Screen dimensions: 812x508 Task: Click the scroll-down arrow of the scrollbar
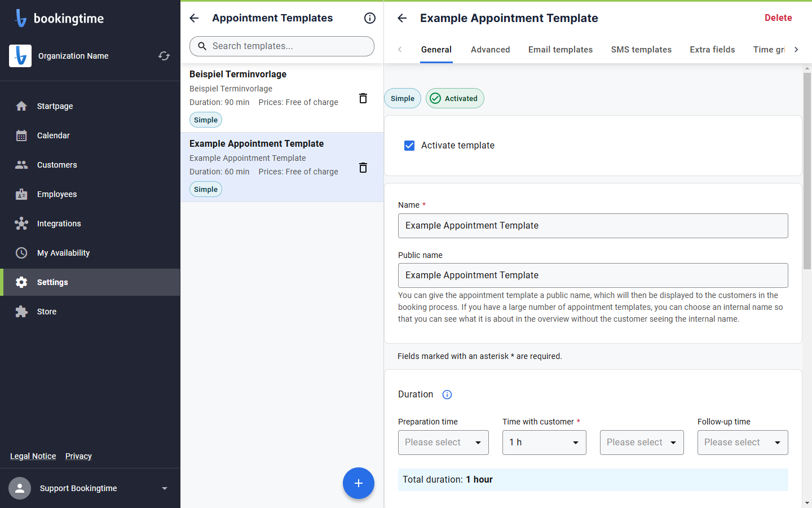[x=807, y=503]
